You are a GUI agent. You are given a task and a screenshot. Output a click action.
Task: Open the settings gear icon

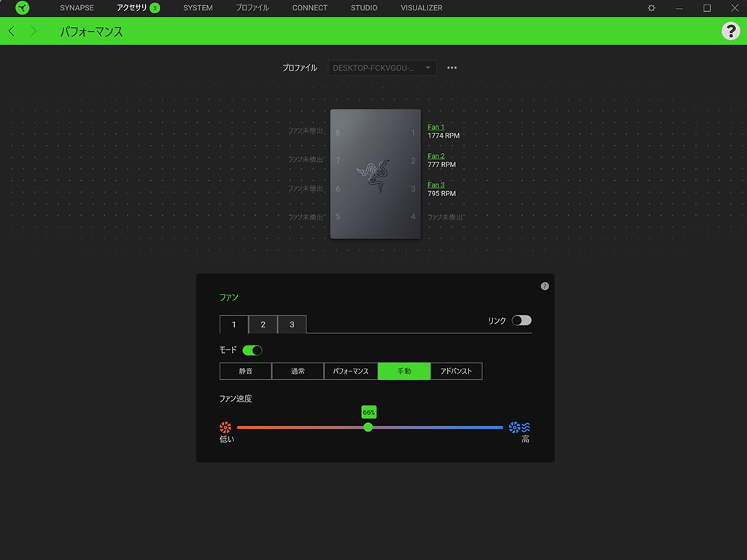coord(651,8)
